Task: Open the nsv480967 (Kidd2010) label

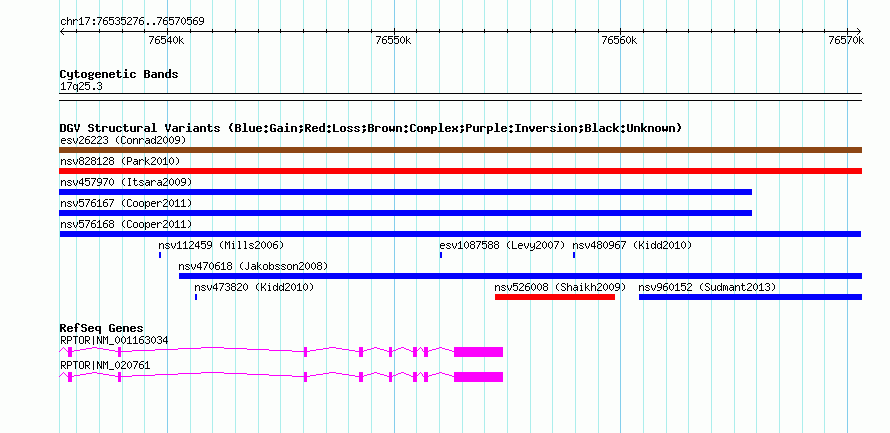Action: click(x=632, y=245)
